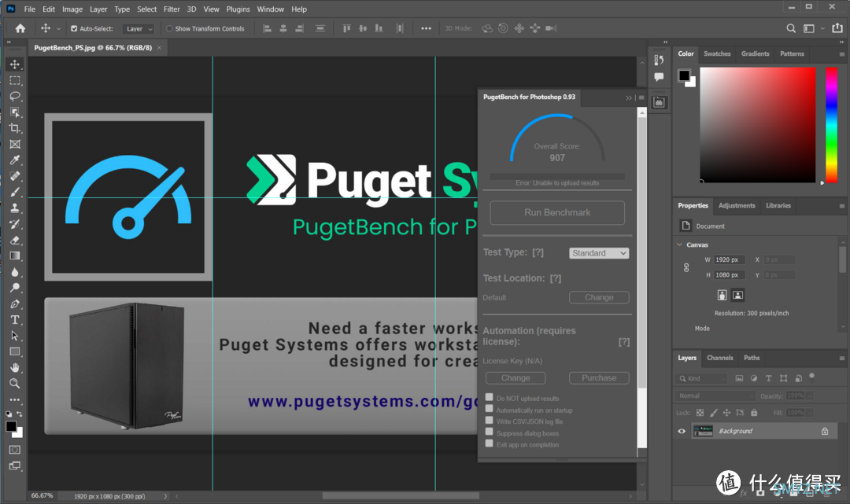Switch to the Adjustments tab
The height and width of the screenshot is (504, 850).
point(737,206)
